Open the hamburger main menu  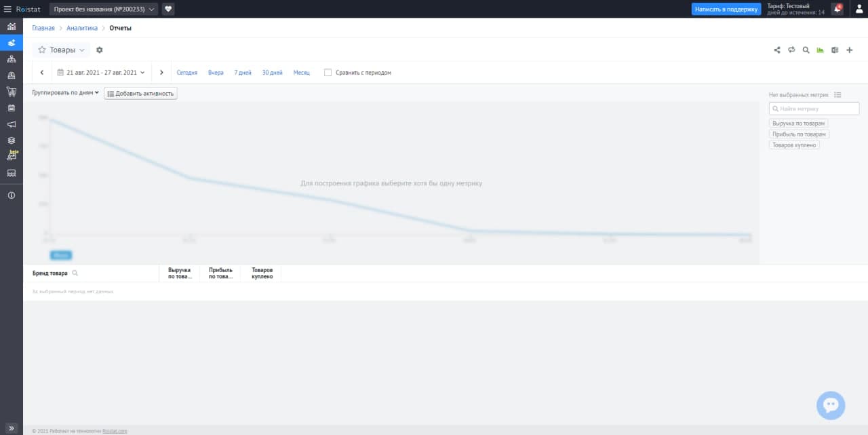(x=8, y=9)
